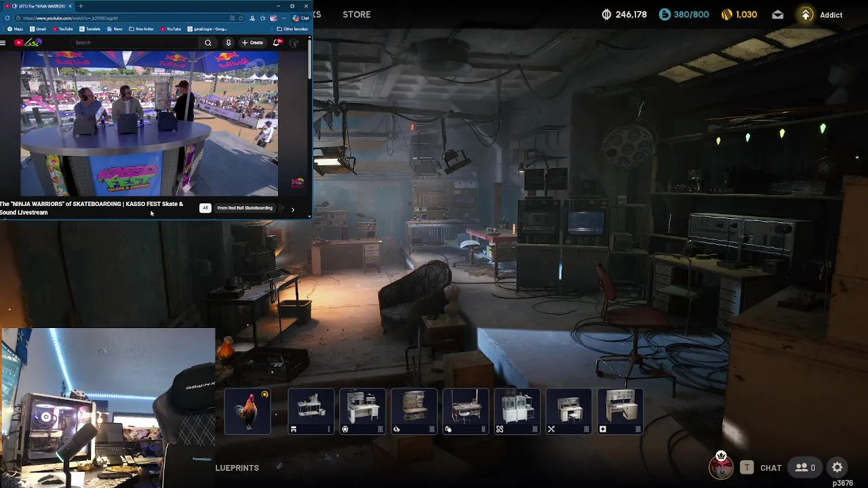Open the Maps bookmark
The height and width of the screenshot is (488, 868).
point(15,29)
